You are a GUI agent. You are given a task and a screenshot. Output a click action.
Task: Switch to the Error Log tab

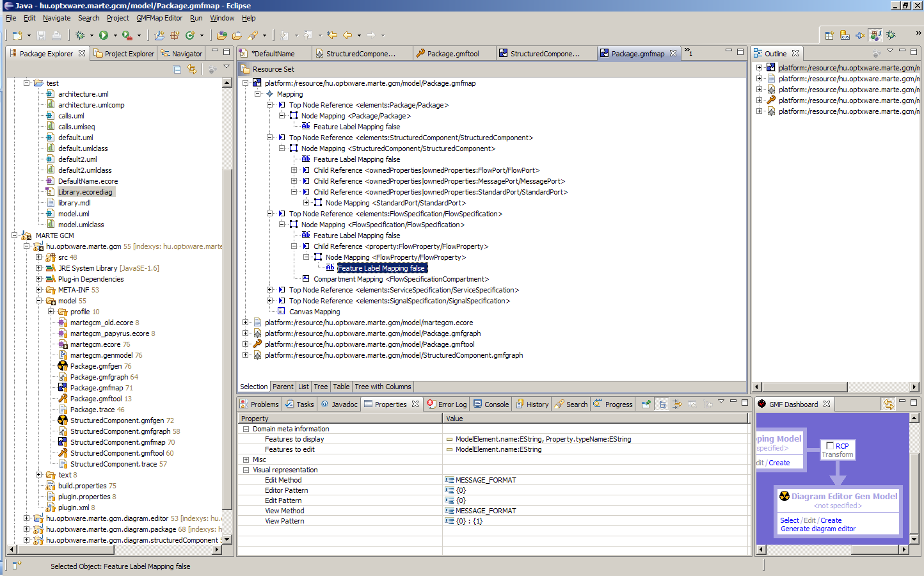[x=447, y=404]
